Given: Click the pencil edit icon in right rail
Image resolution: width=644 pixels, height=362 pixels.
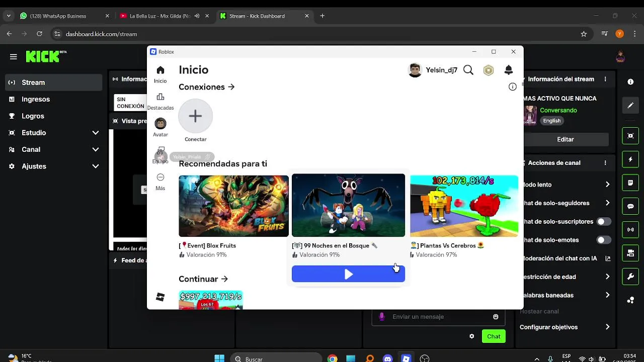Looking at the screenshot, I should tap(630, 106).
